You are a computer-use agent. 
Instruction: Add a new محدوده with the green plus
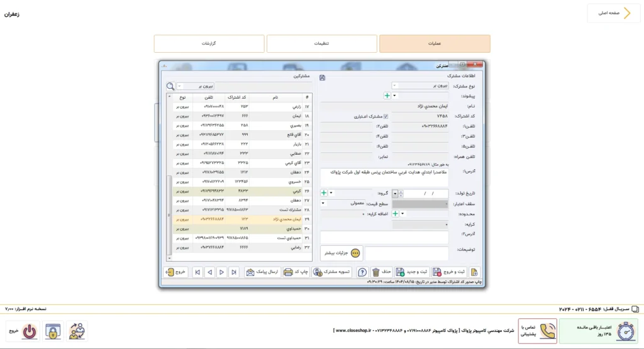395,214
